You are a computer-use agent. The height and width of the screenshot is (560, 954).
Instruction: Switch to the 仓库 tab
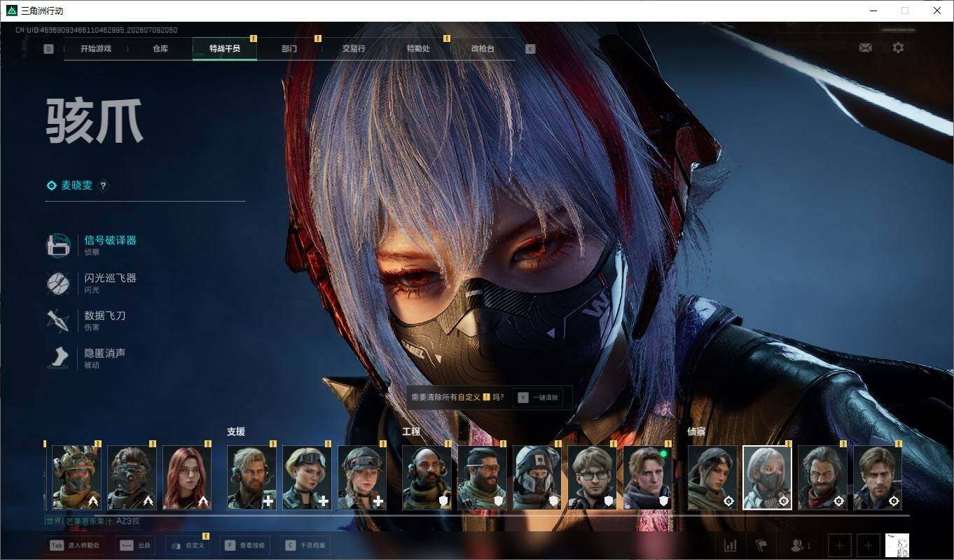click(x=160, y=49)
